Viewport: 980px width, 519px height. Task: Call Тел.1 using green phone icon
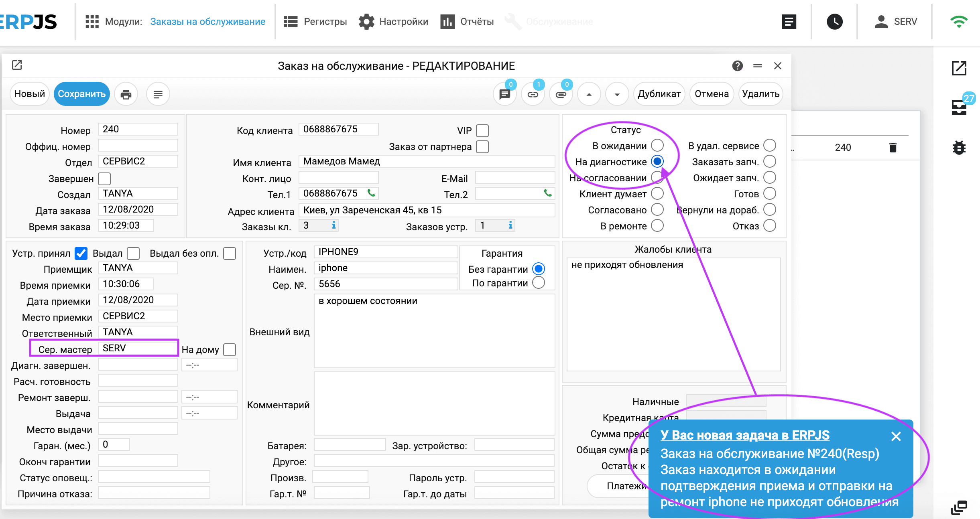(372, 193)
